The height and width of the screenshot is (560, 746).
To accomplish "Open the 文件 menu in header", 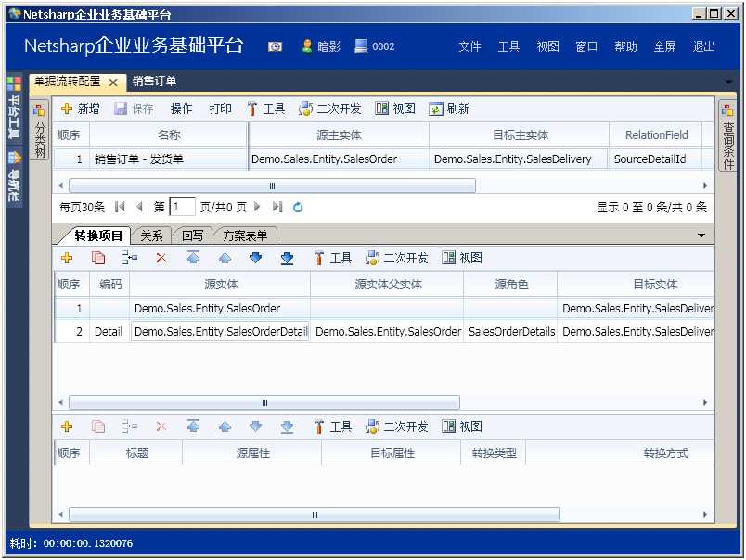I will coord(469,46).
